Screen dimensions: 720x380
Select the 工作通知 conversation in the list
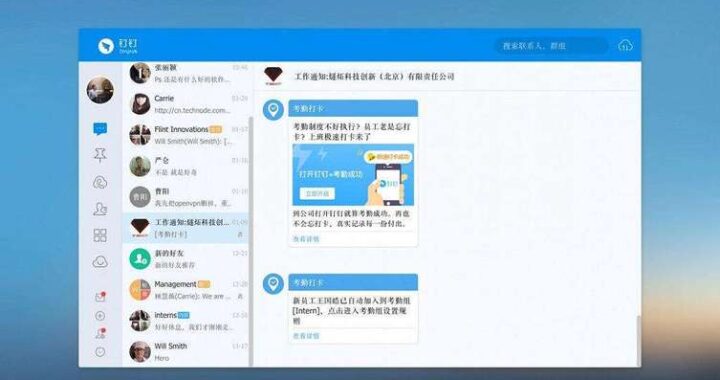[186, 228]
